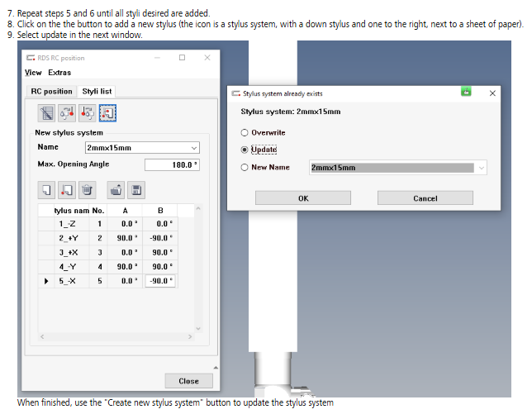
Task: Click Cancel in the stylus dialog
Action: tap(425, 198)
